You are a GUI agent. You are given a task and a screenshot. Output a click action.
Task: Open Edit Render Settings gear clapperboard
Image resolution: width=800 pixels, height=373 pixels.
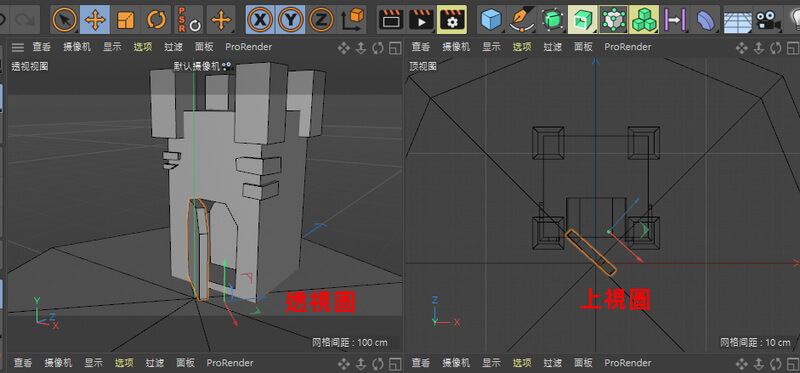point(452,19)
